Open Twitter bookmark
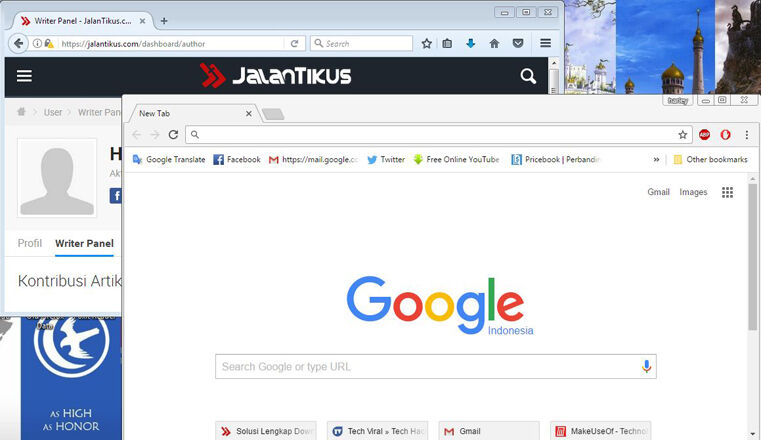 click(x=386, y=160)
